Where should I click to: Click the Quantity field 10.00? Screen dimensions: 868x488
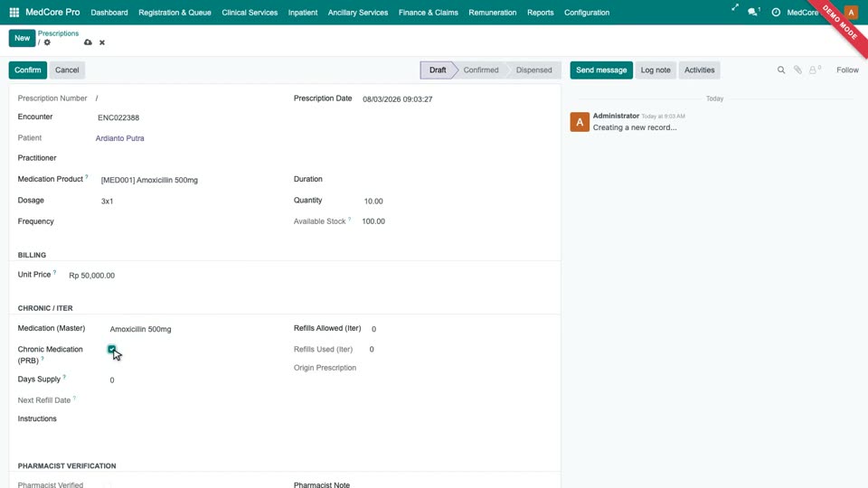click(457, 202)
